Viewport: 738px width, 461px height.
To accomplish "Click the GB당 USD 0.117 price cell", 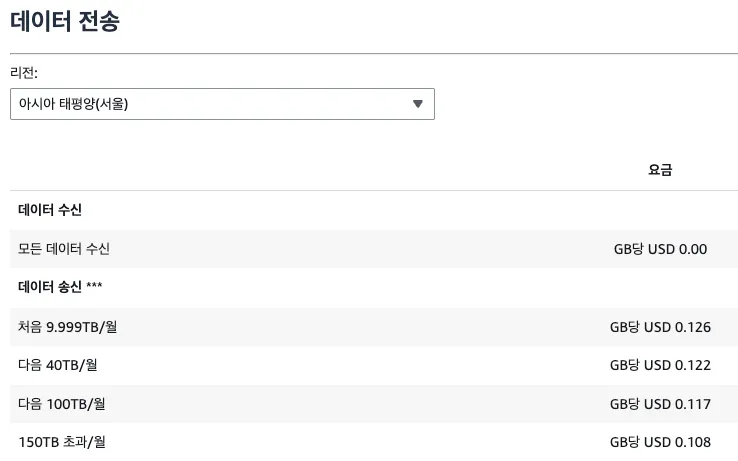I will (660, 404).
